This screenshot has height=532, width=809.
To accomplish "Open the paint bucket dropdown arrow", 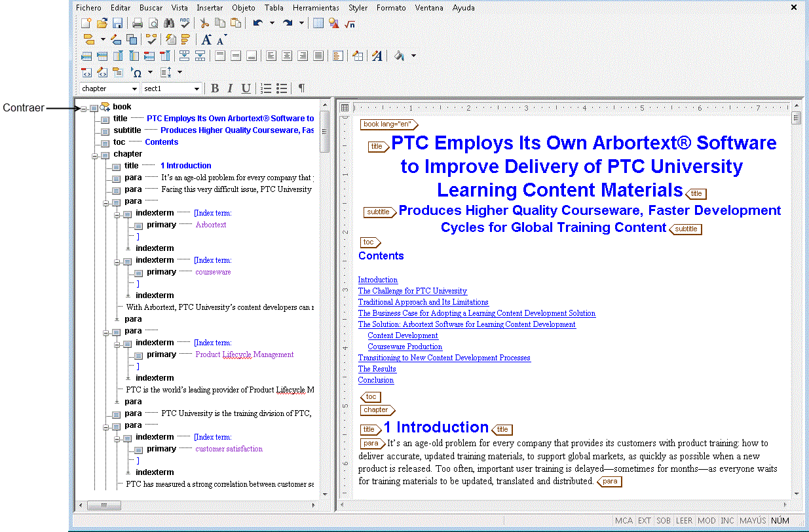I will [x=413, y=56].
